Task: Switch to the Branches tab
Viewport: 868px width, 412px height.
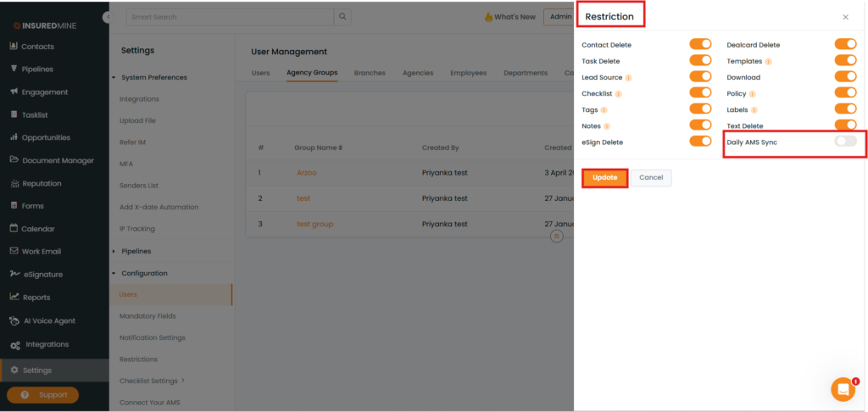Action: 370,73
